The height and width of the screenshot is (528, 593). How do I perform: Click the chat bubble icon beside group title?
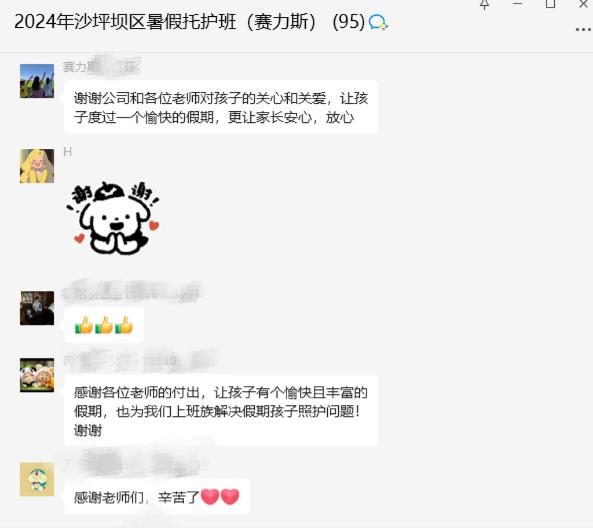[378, 22]
